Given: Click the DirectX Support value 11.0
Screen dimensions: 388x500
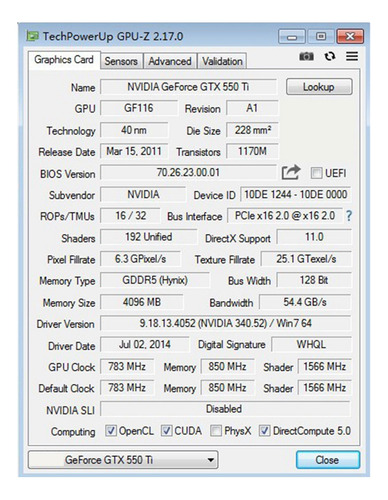Looking at the screenshot, I should 314,237.
